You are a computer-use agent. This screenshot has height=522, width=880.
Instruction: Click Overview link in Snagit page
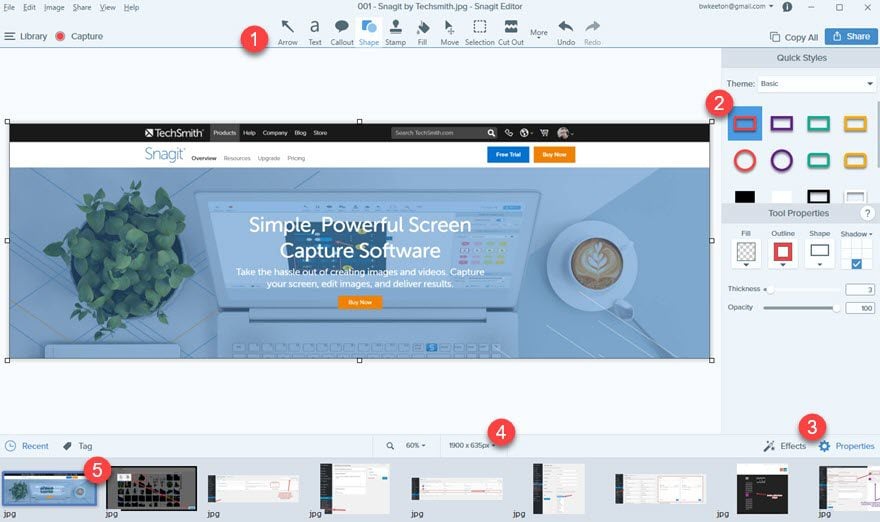[204, 158]
